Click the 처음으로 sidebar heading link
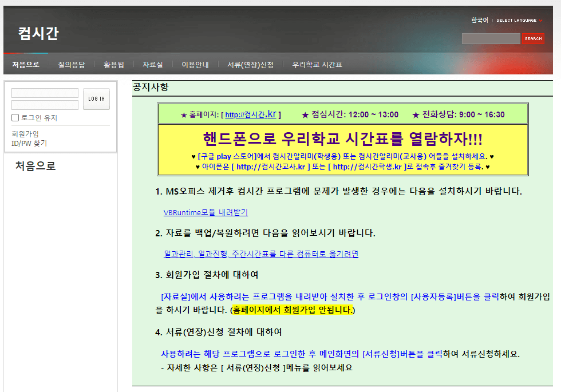561x392 pixels. [x=34, y=166]
